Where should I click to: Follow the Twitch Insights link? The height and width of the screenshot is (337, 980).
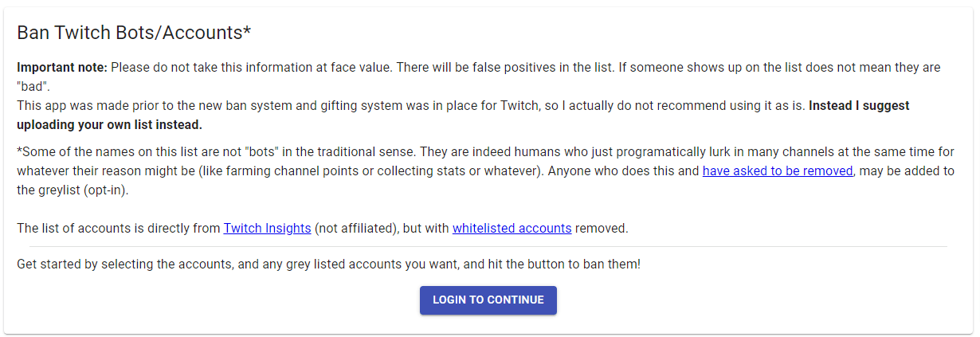pos(267,229)
